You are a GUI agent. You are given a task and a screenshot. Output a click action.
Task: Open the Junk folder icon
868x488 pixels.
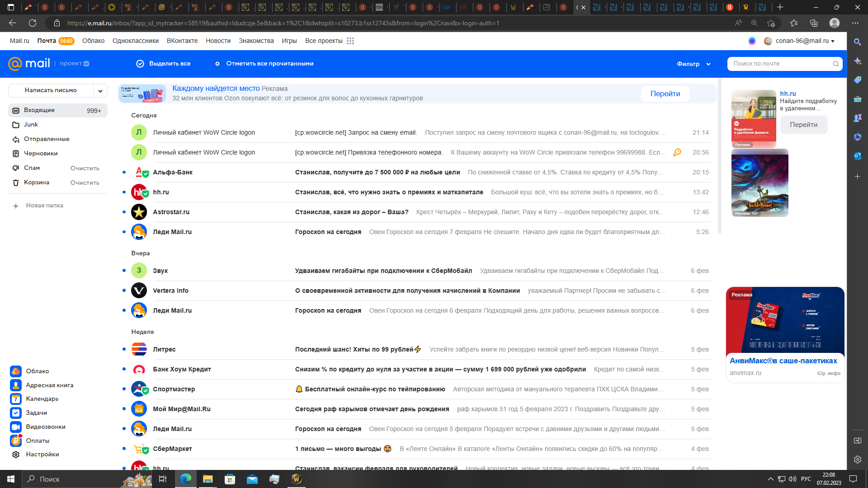(16, 125)
